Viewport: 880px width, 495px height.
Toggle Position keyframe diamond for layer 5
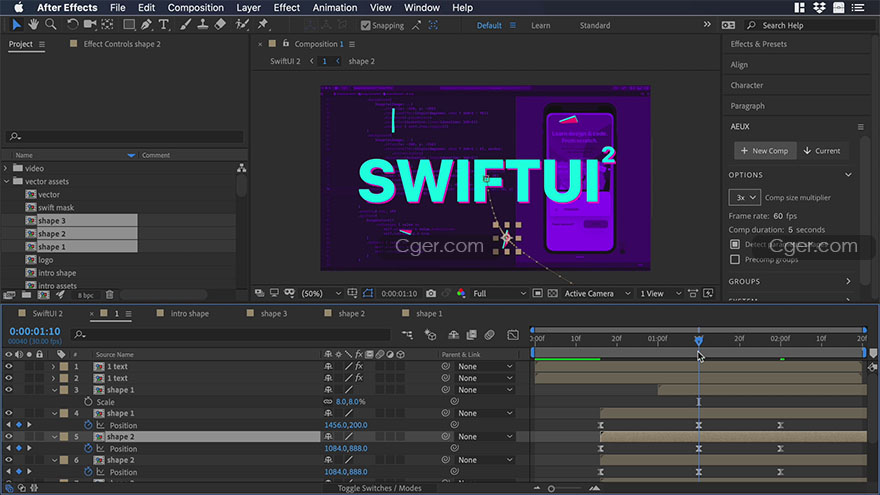coord(19,448)
